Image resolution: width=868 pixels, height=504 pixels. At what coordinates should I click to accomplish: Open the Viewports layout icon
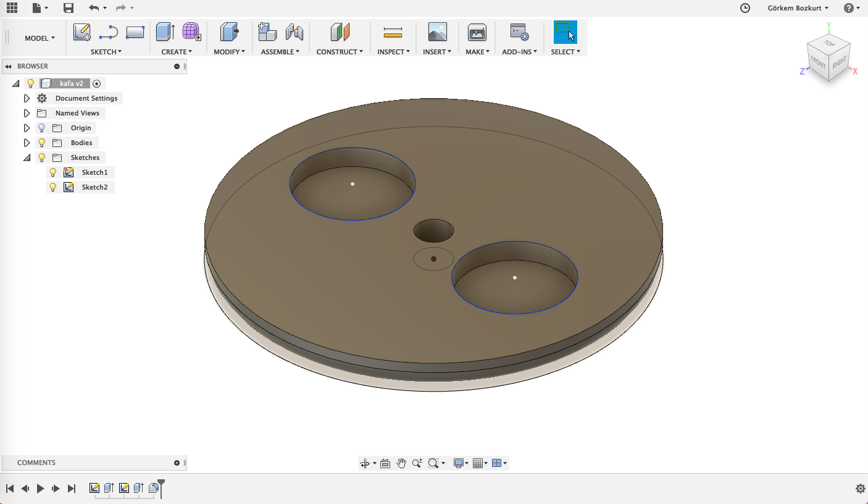click(496, 463)
